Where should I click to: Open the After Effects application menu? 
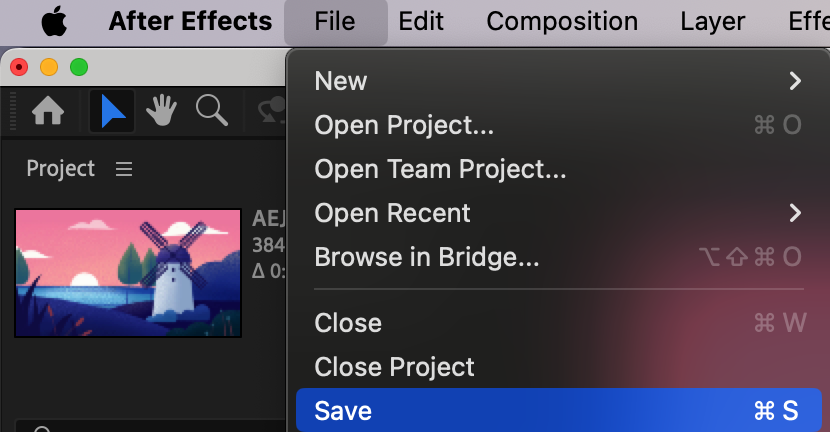190,21
